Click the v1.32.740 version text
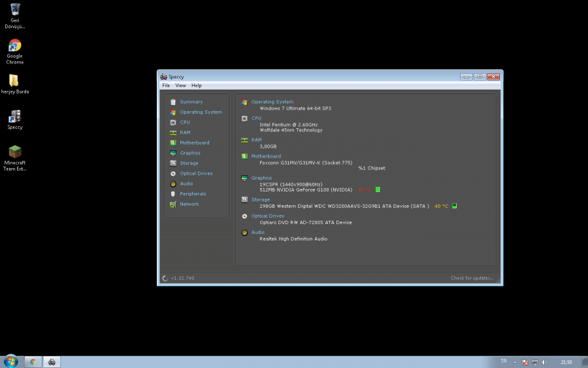The width and height of the screenshot is (588, 368). click(x=183, y=278)
